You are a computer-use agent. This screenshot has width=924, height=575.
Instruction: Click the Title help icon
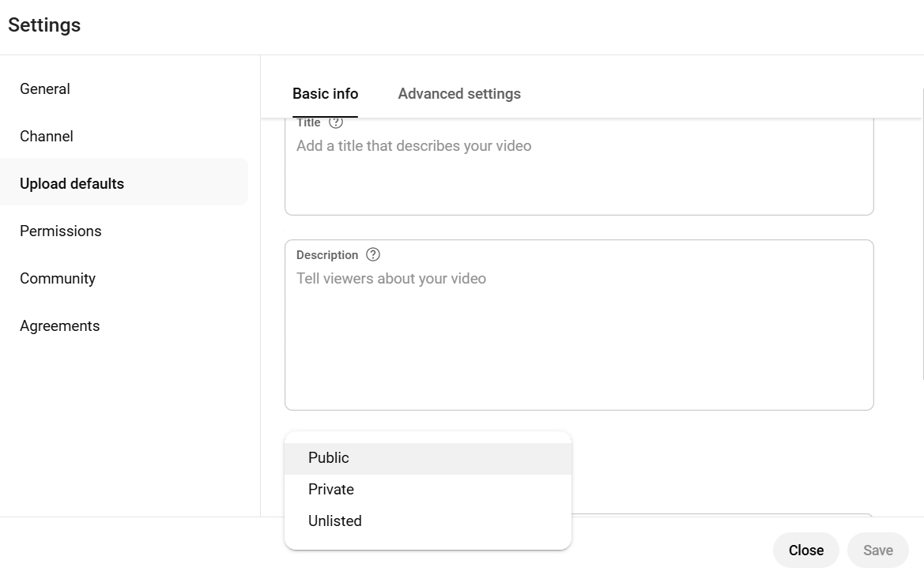click(335, 122)
